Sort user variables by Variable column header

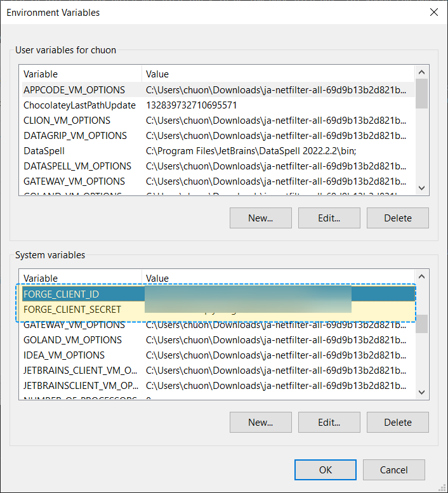pyautogui.click(x=80, y=74)
